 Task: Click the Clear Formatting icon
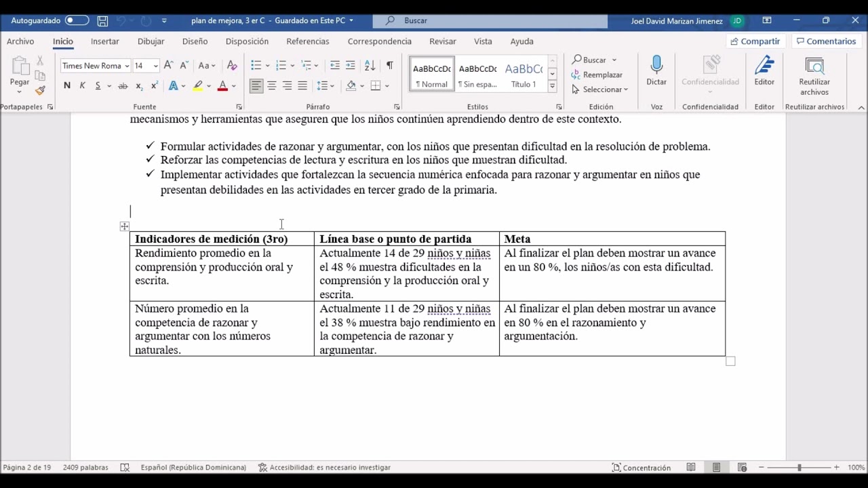(x=232, y=66)
